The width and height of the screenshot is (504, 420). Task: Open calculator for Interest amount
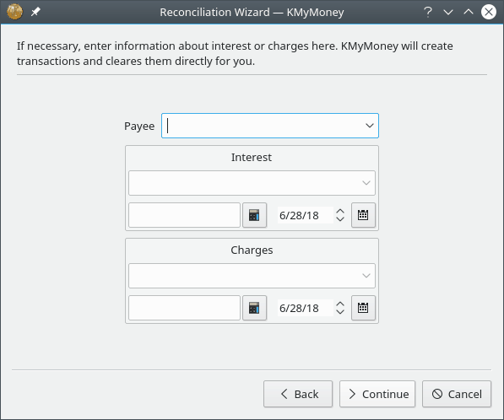pyautogui.click(x=254, y=215)
